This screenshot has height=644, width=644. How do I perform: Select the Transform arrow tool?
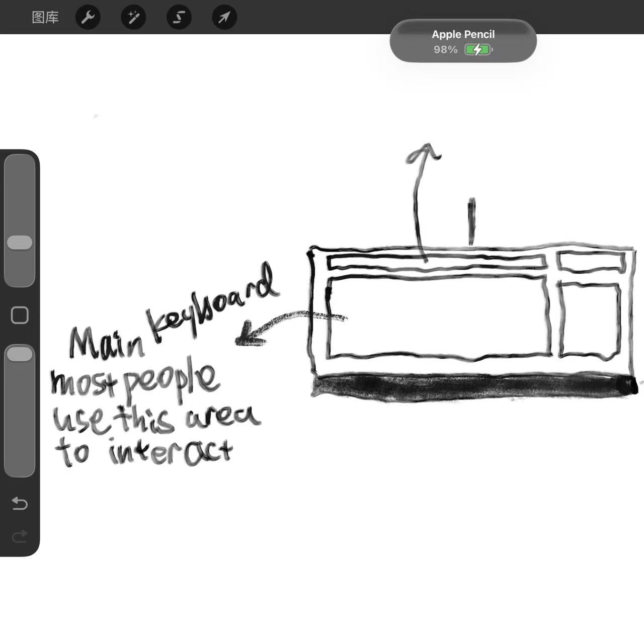tap(224, 17)
